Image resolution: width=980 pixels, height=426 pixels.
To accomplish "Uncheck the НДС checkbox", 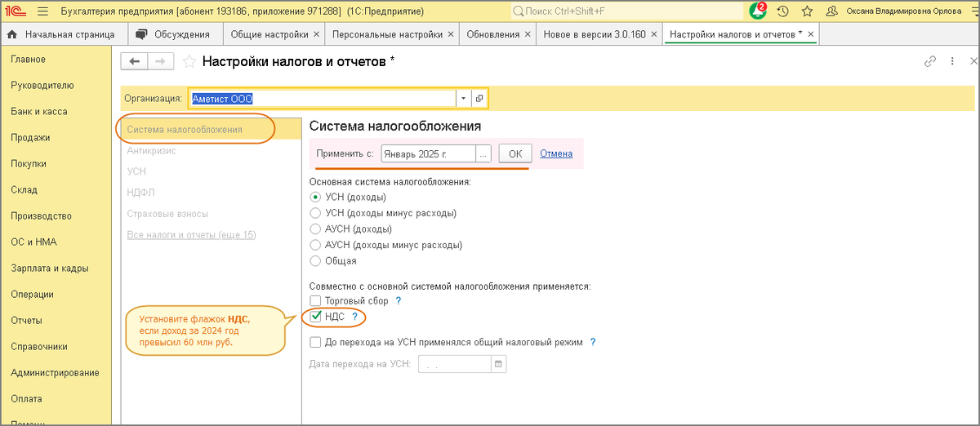I will (315, 317).
